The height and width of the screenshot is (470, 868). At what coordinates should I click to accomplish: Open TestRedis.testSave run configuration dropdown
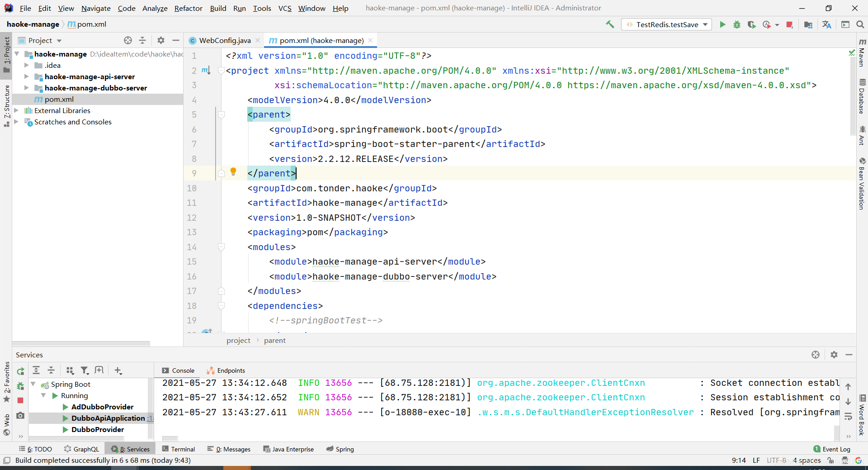click(666, 24)
